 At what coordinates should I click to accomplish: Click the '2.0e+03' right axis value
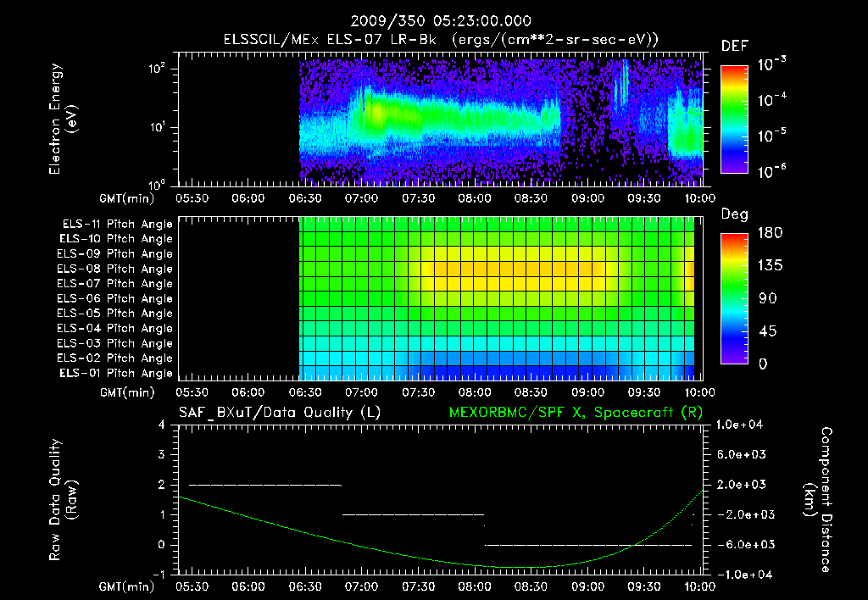(x=743, y=485)
